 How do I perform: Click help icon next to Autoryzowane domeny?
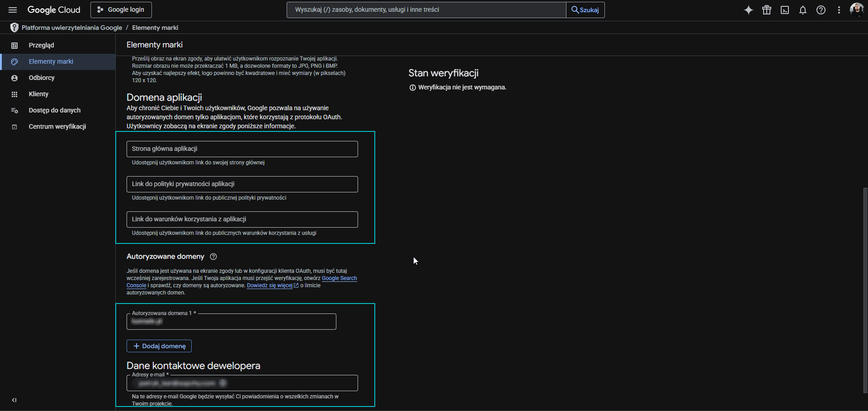click(x=214, y=257)
